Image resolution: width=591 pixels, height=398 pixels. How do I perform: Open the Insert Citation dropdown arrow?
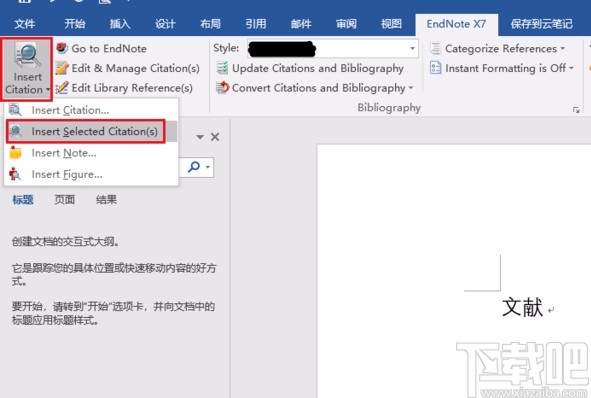pyautogui.click(x=48, y=90)
